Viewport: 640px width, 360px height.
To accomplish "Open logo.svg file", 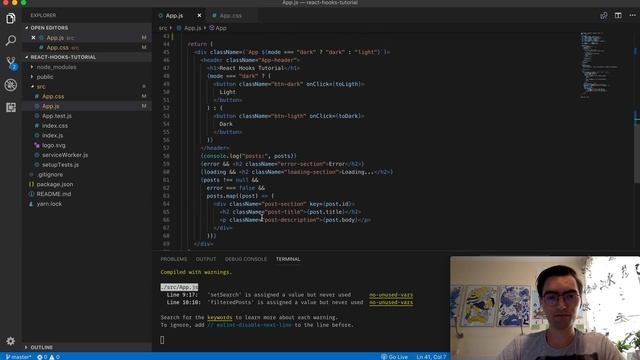I will [x=53, y=145].
